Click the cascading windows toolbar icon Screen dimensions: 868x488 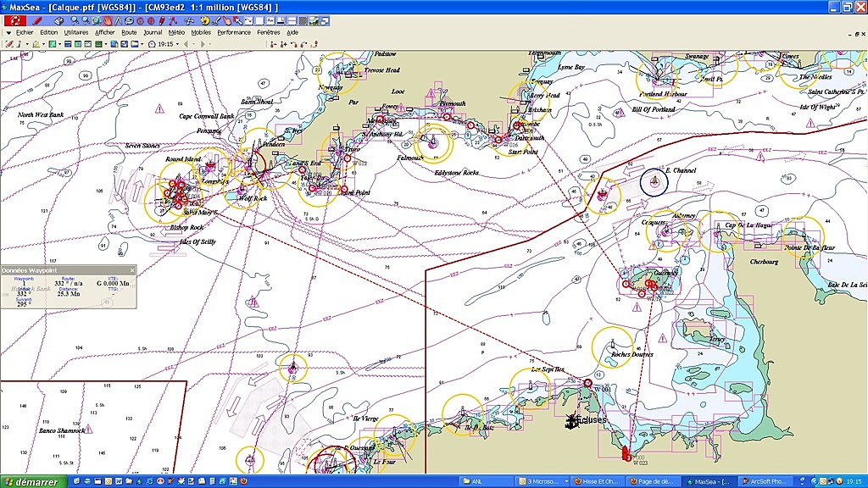point(324,21)
